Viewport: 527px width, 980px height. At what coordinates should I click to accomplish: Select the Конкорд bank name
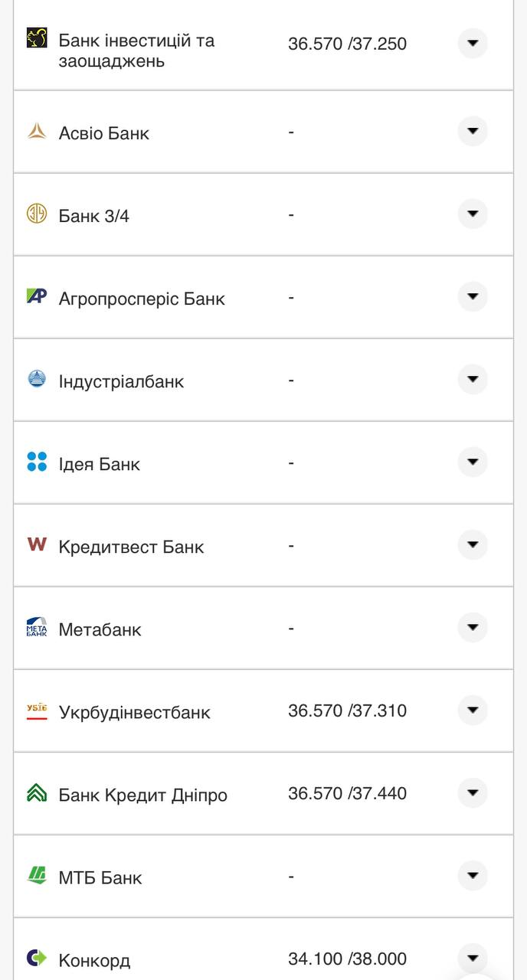[x=95, y=960]
